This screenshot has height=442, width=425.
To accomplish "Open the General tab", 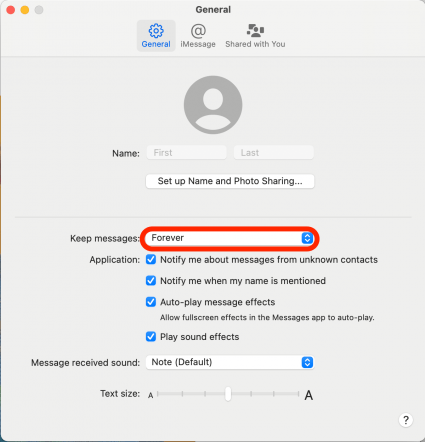I will point(156,36).
